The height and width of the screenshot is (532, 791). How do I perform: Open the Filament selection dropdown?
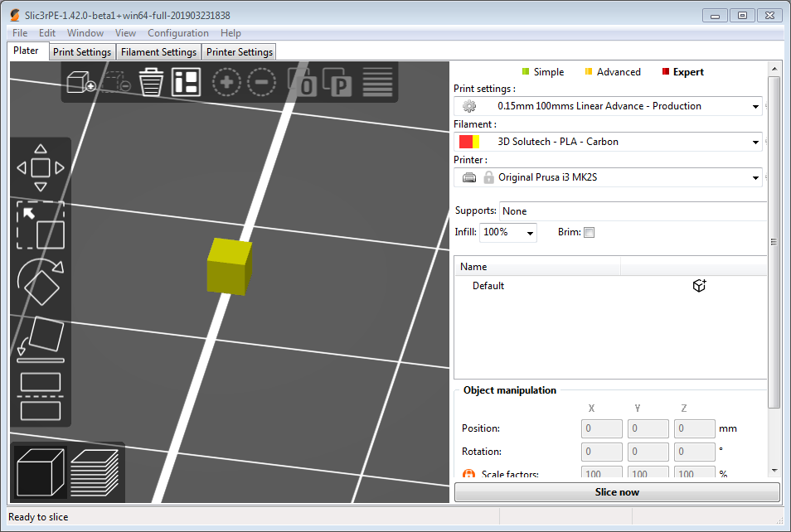tap(754, 142)
